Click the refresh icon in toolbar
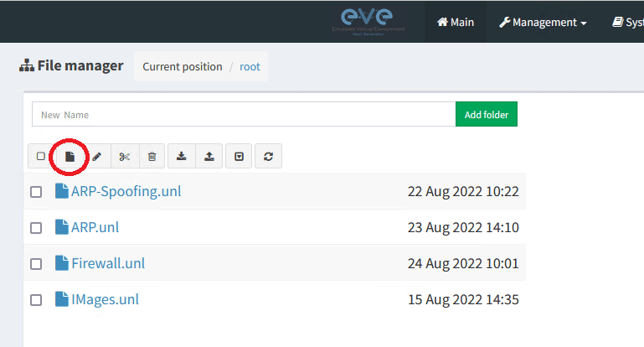 tap(268, 156)
